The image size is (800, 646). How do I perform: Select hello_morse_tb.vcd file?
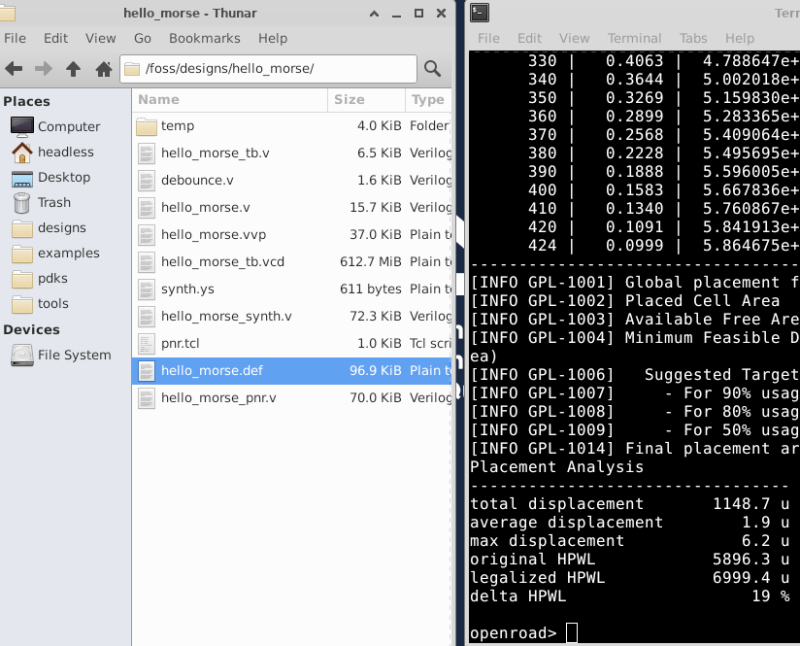[222, 261]
